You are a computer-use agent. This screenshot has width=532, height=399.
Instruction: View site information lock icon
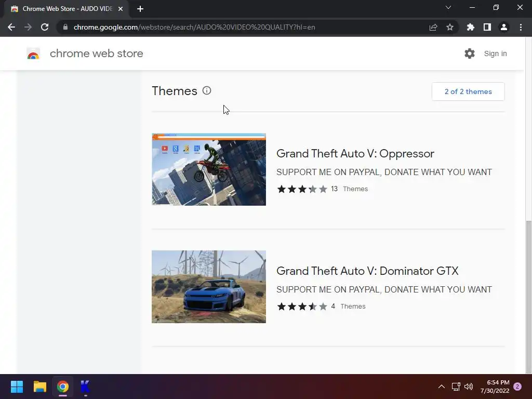coord(65,27)
